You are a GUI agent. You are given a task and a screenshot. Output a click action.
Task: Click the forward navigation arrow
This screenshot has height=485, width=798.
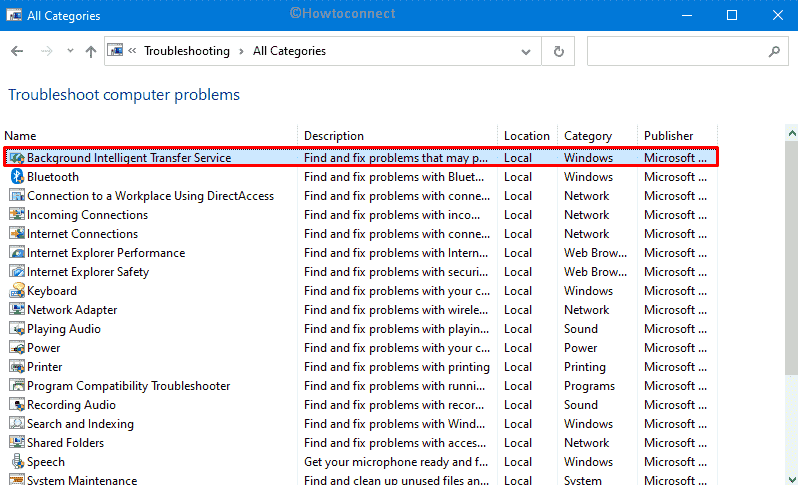46,51
